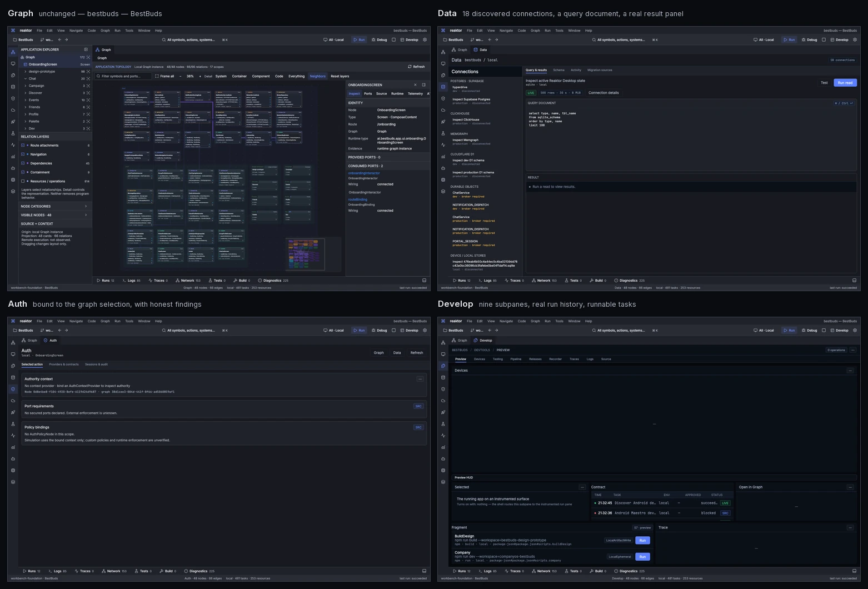The height and width of the screenshot is (589, 868).
Task: Click the collapse icon in the Application Explorer header
Action: (86, 49)
